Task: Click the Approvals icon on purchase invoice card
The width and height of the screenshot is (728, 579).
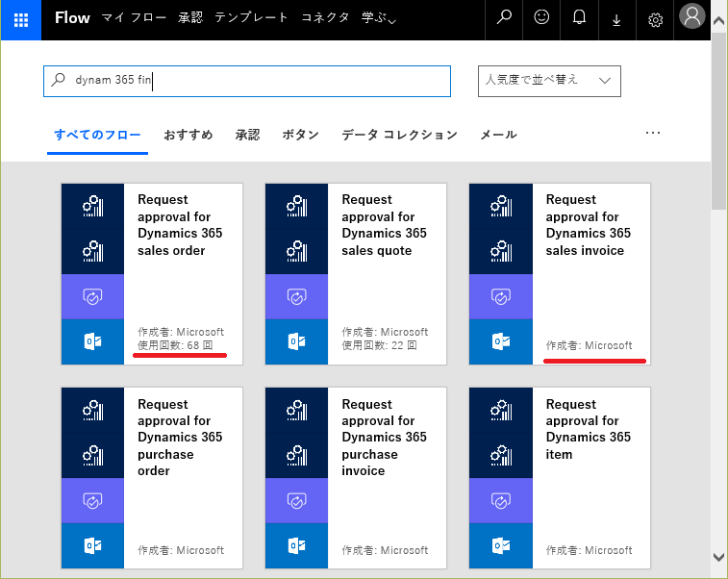Action: tap(296, 501)
